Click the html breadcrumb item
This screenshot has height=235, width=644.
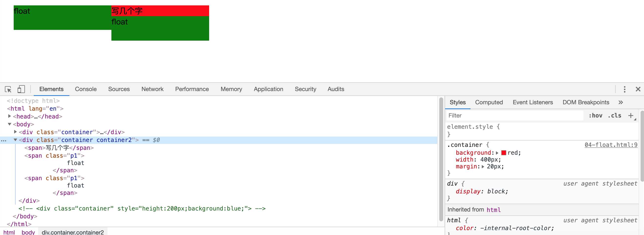[9, 232]
